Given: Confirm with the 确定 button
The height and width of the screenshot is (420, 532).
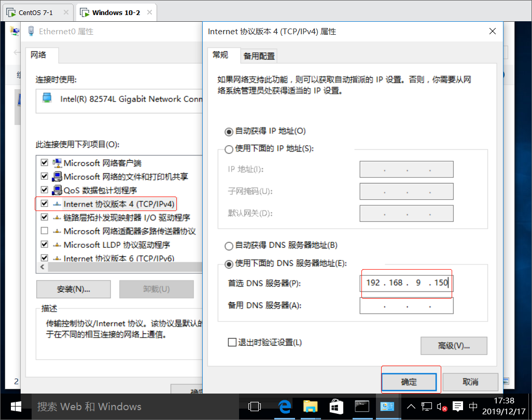Looking at the screenshot, I should [409, 382].
